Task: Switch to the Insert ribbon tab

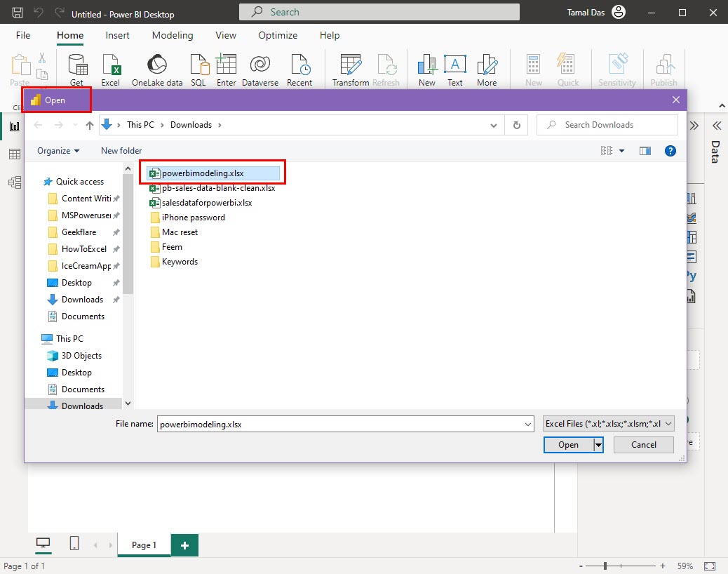Action: click(x=117, y=35)
